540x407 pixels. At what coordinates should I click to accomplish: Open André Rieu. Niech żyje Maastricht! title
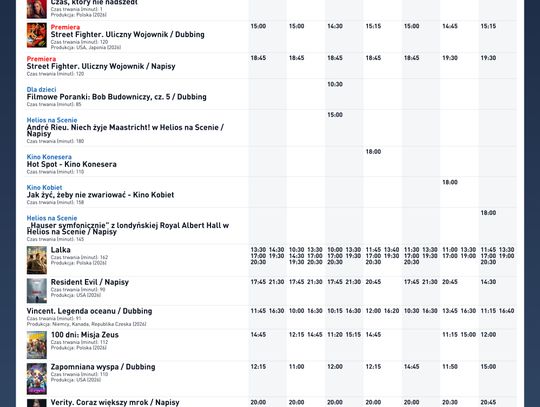[125, 130]
